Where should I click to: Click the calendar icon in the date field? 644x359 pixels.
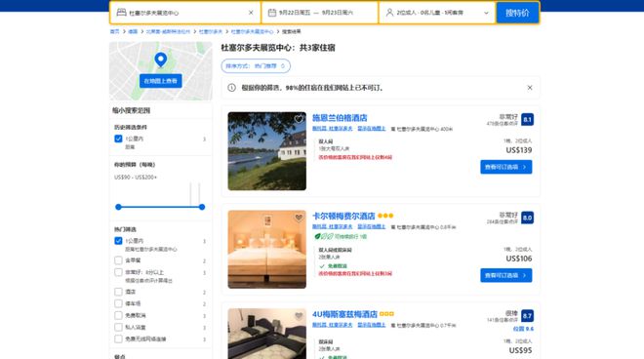click(272, 13)
